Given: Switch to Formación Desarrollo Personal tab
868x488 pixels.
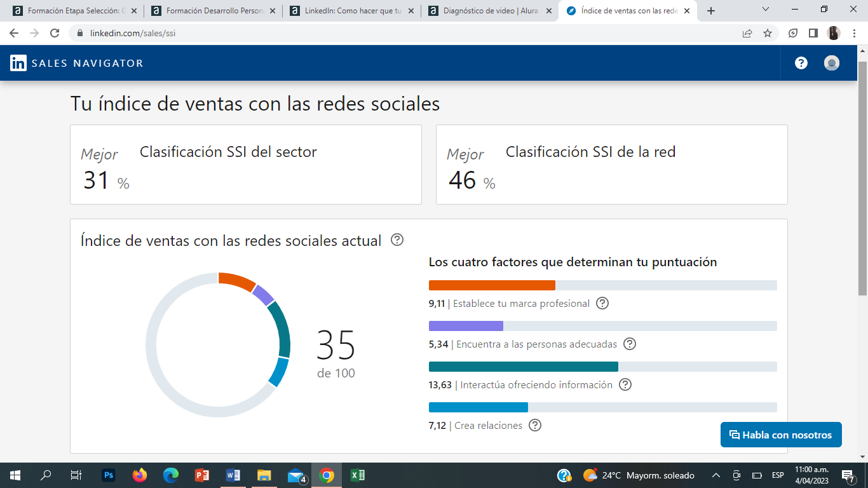Looking at the screenshot, I should (214, 11).
